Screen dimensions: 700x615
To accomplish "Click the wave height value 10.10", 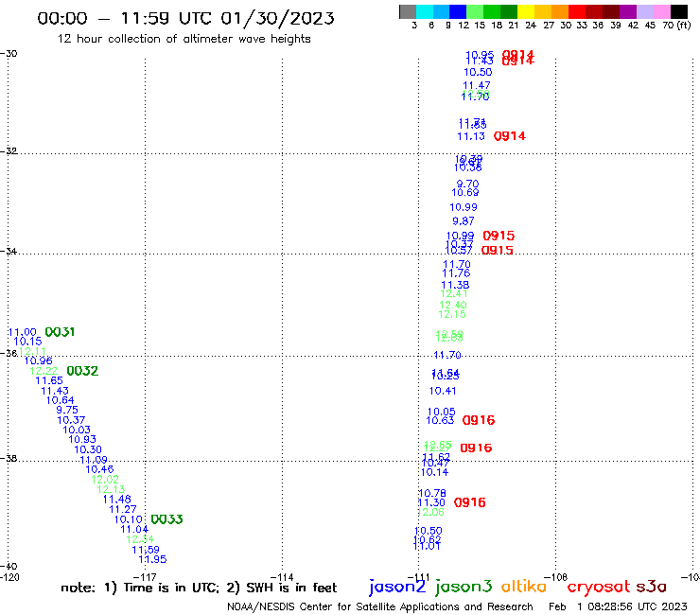I will coord(129,519).
